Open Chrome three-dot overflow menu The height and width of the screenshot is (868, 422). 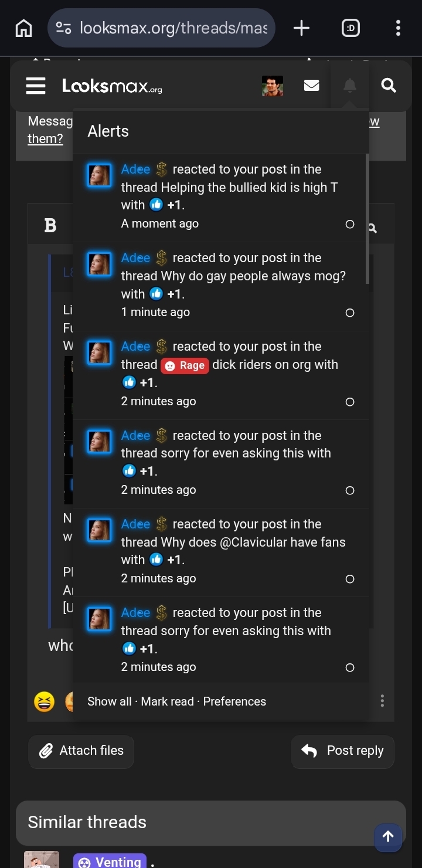tap(398, 28)
